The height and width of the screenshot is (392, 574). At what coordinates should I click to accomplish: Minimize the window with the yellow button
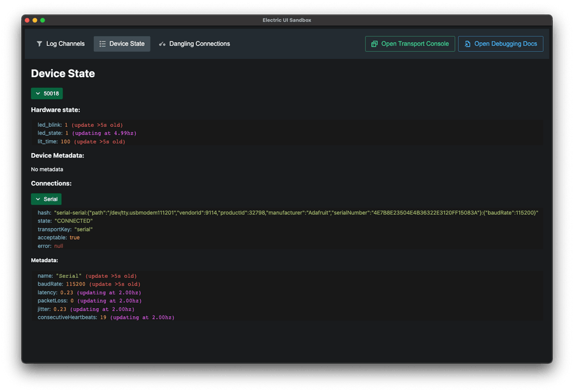35,20
